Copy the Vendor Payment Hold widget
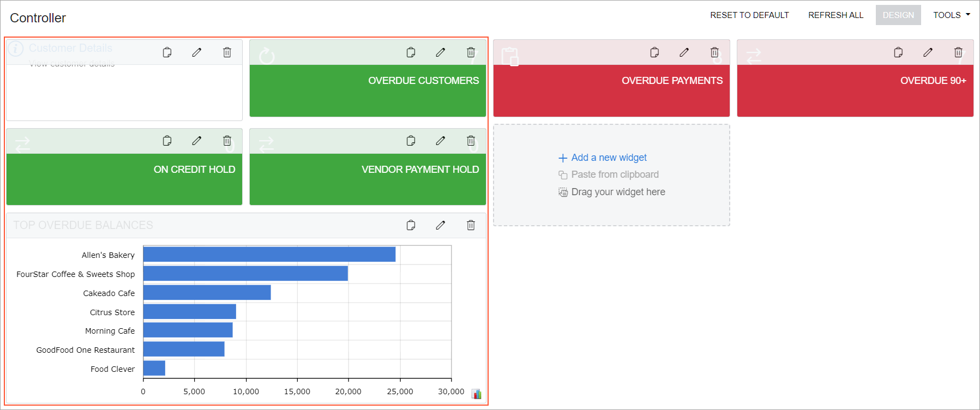Screen dimensions: 980x410 [x=411, y=141]
